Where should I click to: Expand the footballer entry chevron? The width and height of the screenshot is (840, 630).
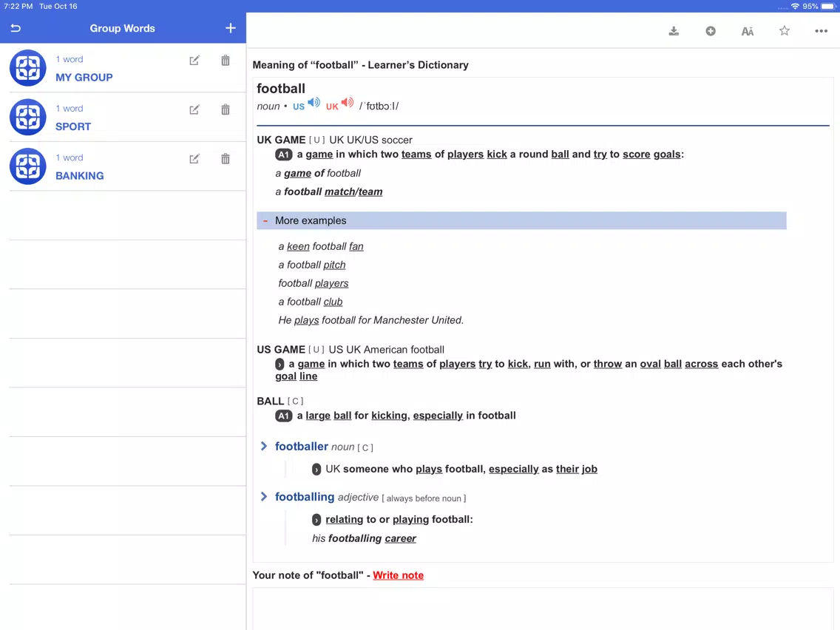(263, 447)
